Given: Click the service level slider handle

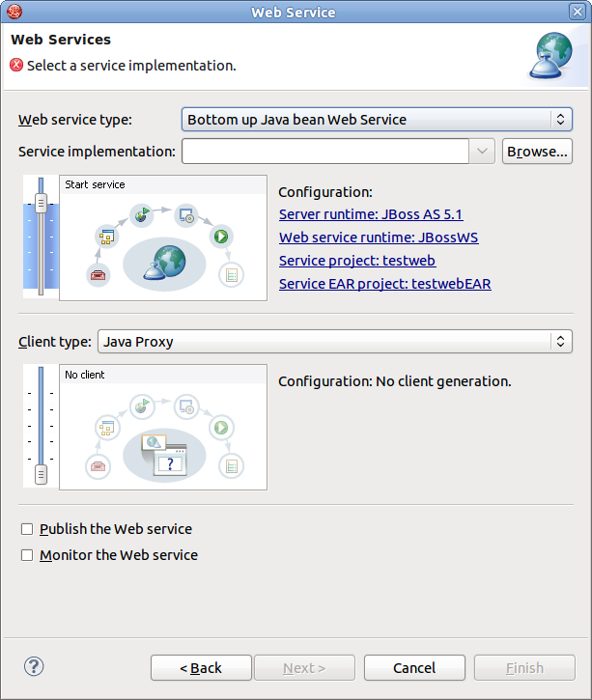Looking at the screenshot, I should point(41,203).
